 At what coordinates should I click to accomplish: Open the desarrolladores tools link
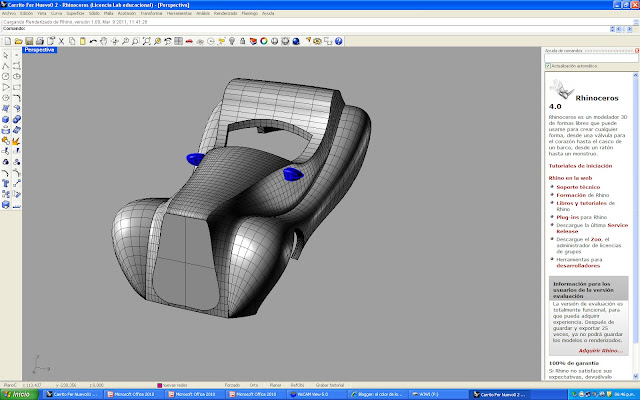(578, 266)
